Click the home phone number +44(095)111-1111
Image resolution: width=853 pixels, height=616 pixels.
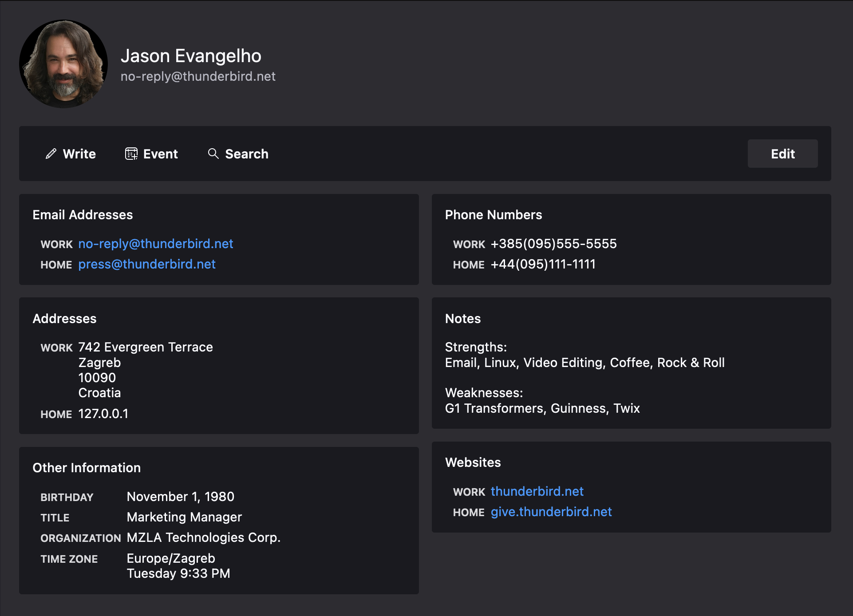tap(543, 264)
